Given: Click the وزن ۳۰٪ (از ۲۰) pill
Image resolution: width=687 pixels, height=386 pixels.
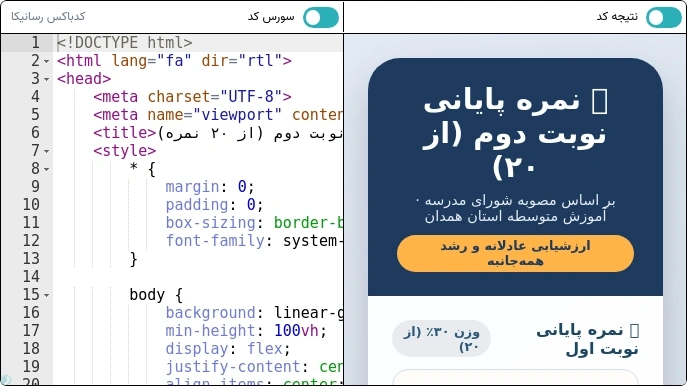Looking at the screenshot, I should tap(441, 339).
